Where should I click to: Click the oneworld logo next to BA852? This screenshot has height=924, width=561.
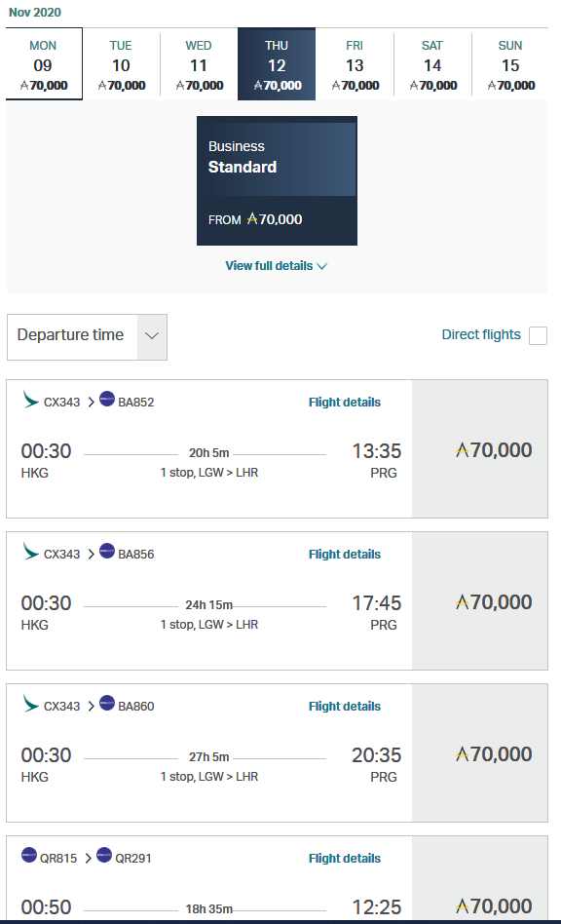[x=107, y=399]
